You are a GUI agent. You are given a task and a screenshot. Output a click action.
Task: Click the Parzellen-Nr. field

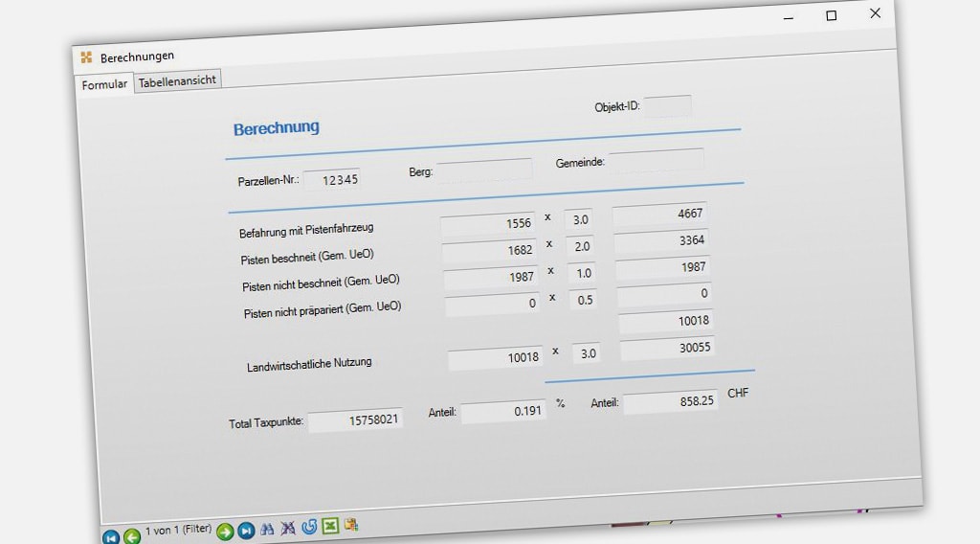[x=332, y=179]
